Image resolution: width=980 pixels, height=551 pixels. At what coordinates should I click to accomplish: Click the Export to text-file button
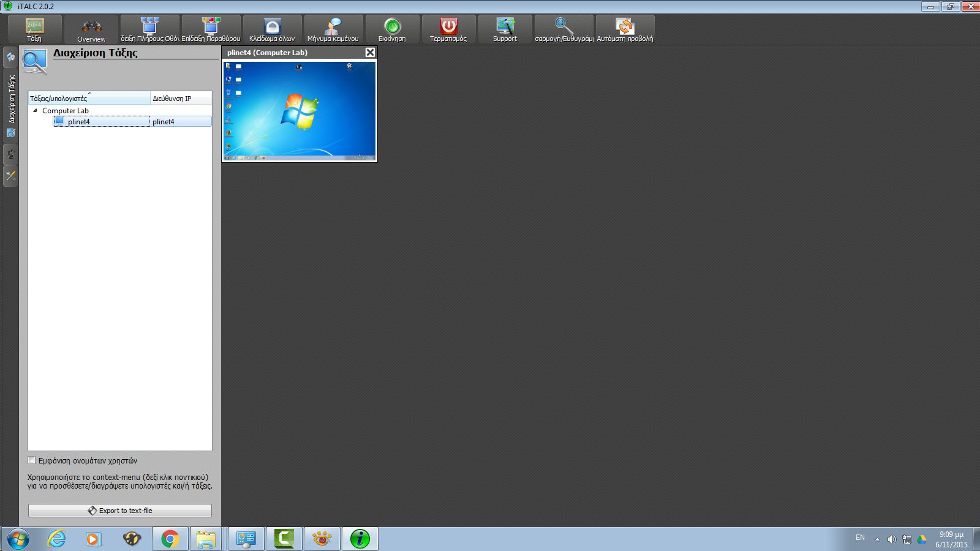click(x=120, y=511)
